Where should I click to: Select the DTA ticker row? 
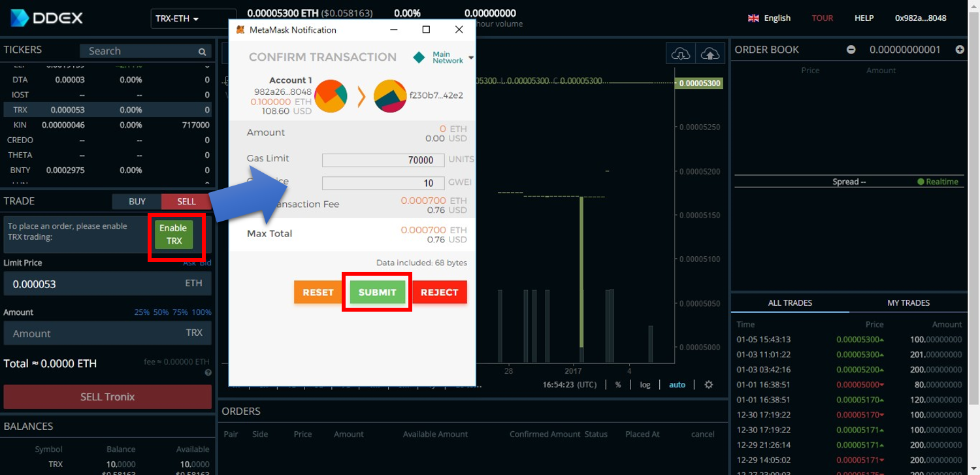(107, 80)
